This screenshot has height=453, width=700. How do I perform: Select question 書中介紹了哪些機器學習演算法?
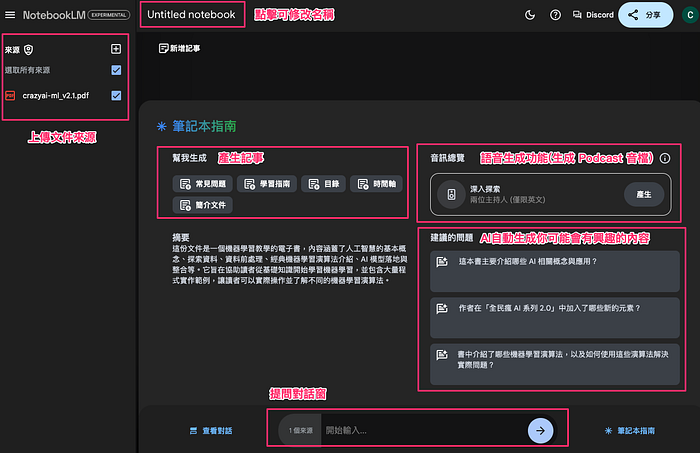click(x=555, y=364)
